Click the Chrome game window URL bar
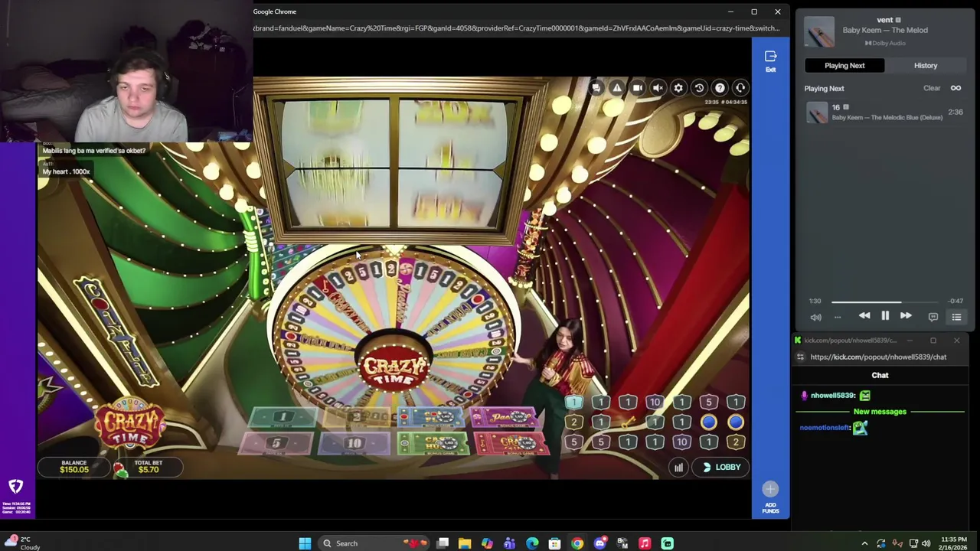Image resolution: width=980 pixels, height=551 pixels. click(517, 28)
